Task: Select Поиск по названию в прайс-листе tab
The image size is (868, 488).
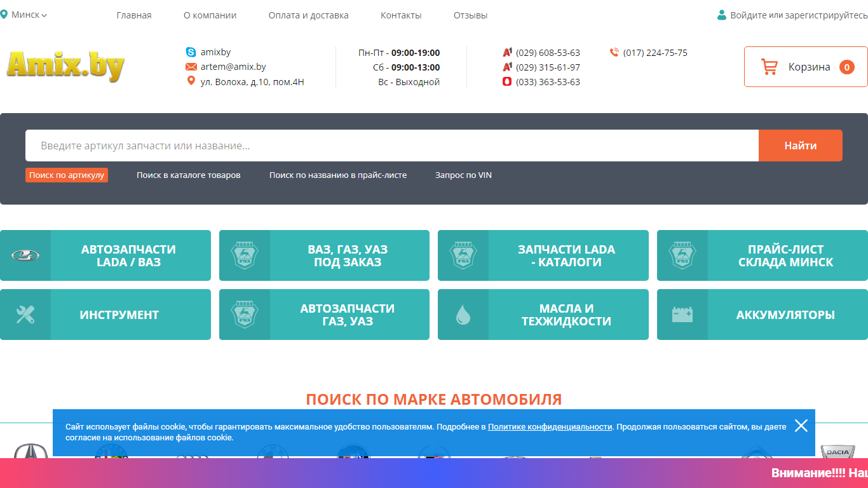Action: click(338, 175)
